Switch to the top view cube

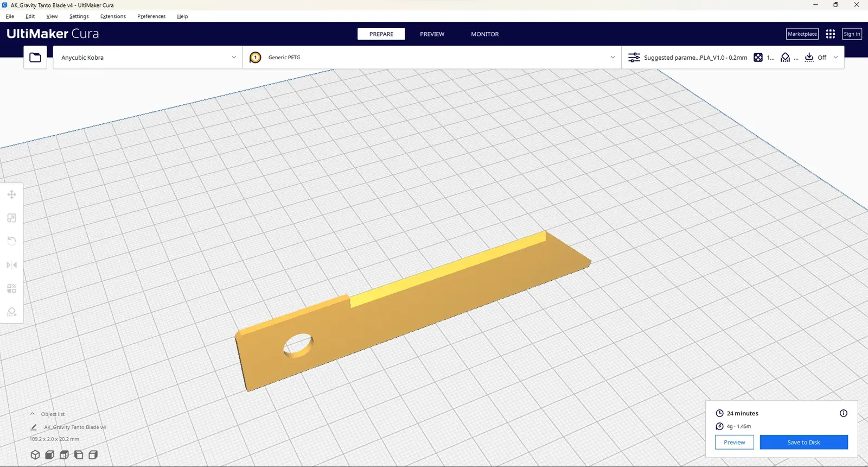click(x=64, y=455)
